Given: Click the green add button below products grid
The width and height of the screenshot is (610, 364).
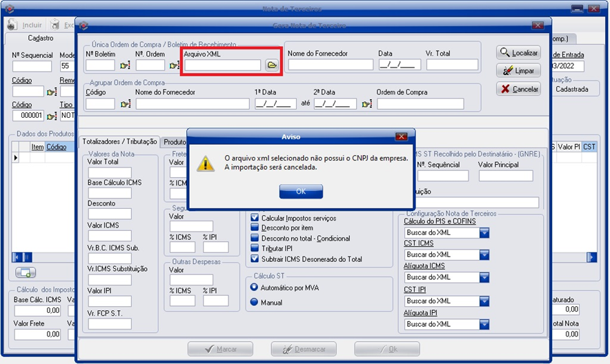Looking at the screenshot, I should (26, 272).
